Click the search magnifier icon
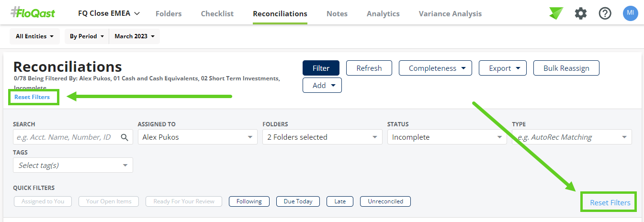The height and width of the screenshot is (222, 644). point(124,137)
